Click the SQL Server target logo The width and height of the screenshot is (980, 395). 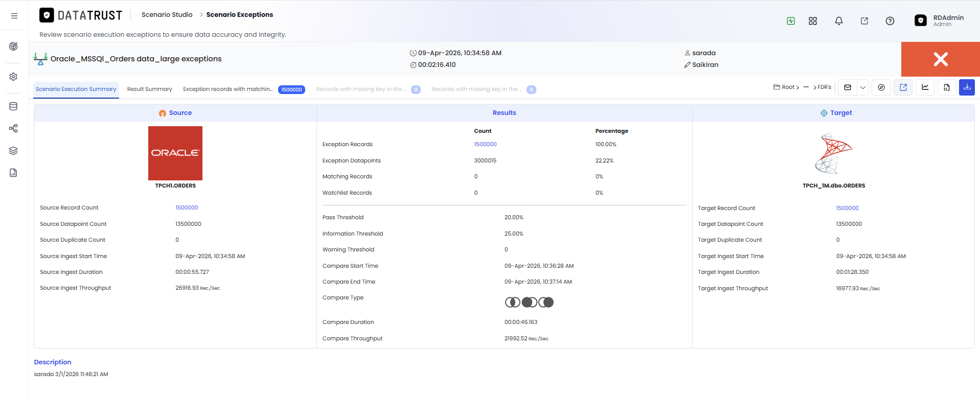click(833, 154)
